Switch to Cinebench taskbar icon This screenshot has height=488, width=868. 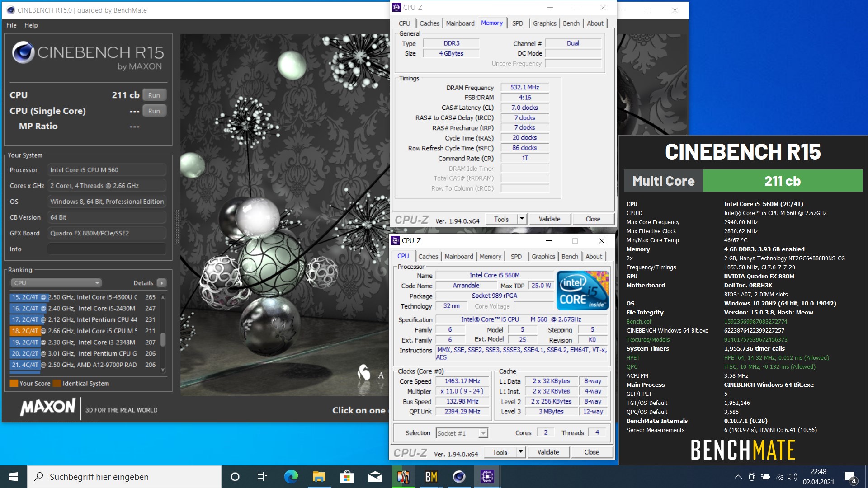coord(459,477)
